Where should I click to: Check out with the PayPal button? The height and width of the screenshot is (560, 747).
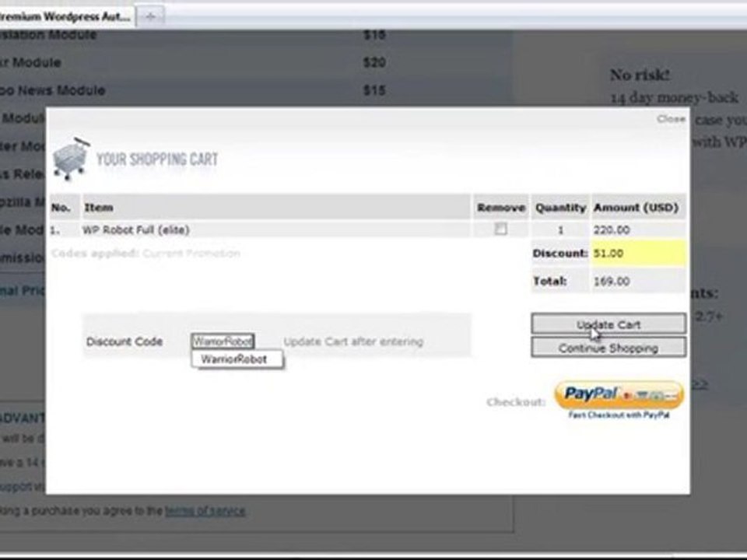[619, 395]
